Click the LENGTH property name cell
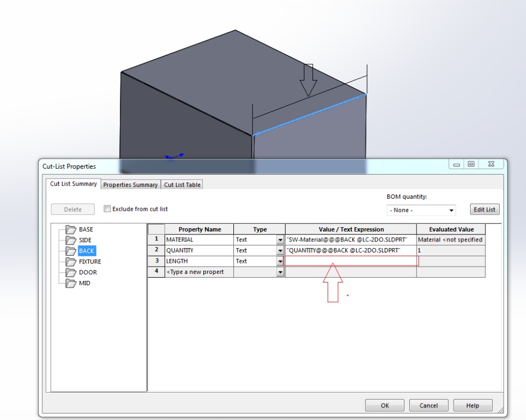 199,261
